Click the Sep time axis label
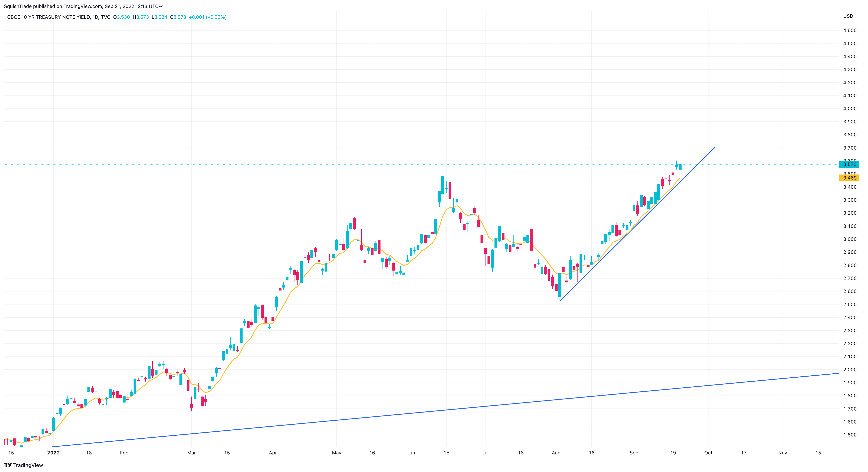 pyautogui.click(x=634, y=453)
